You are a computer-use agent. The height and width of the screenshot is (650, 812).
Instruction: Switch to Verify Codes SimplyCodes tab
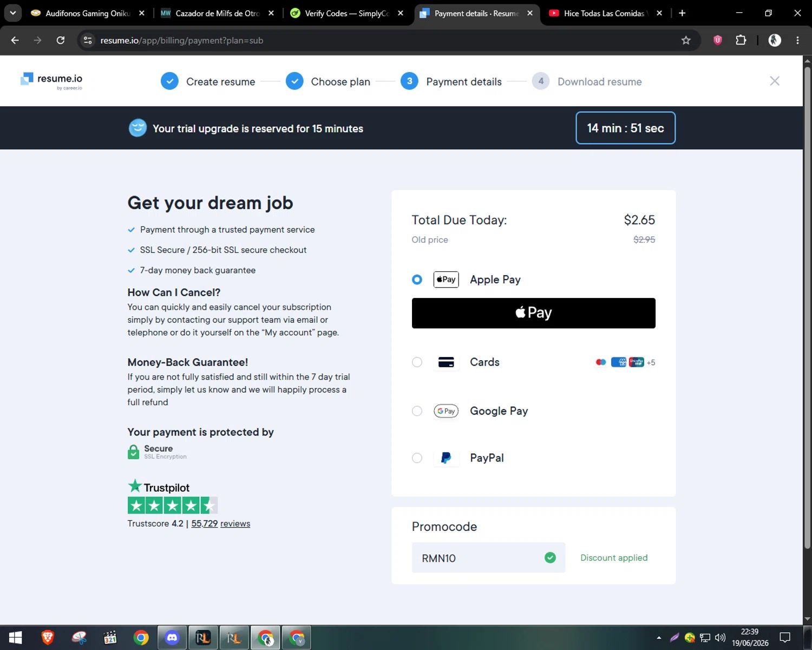tap(345, 13)
